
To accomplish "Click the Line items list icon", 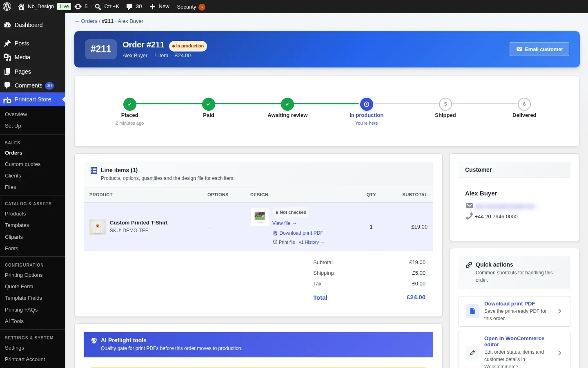I will 94,171.
